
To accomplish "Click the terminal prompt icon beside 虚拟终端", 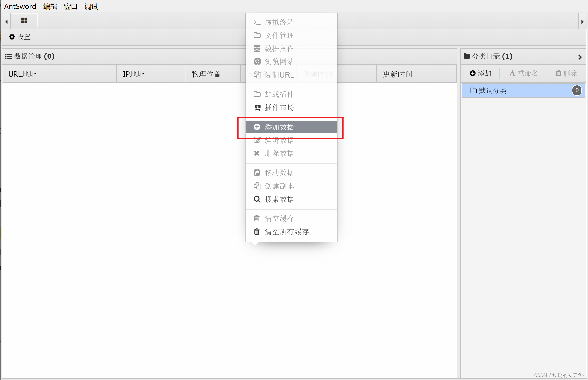I will (257, 23).
